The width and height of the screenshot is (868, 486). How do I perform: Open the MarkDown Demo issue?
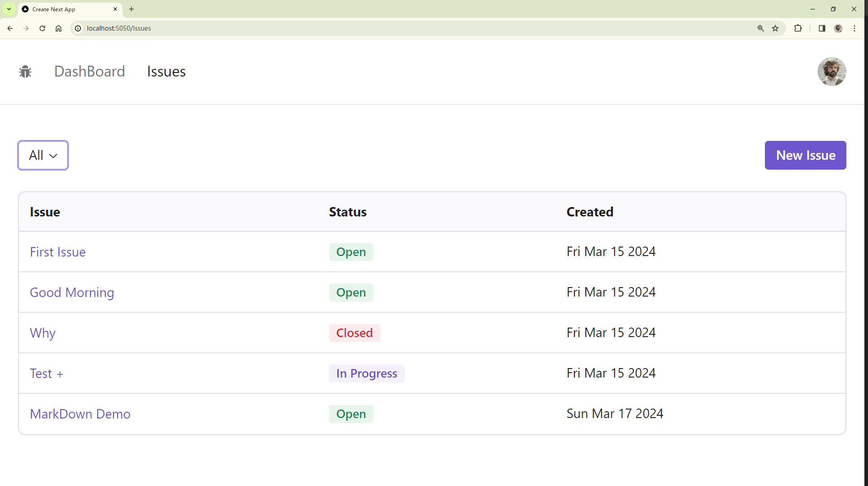pos(80,414)
